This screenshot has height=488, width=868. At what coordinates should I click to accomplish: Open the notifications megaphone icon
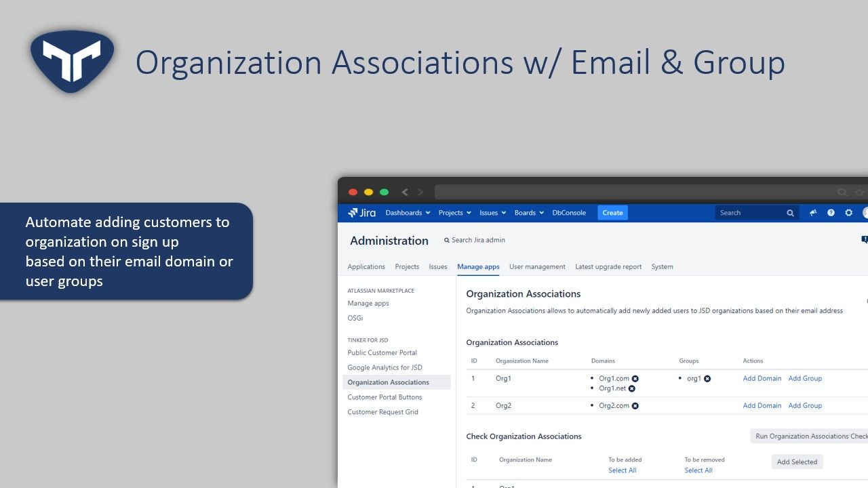tap(813, 213)
